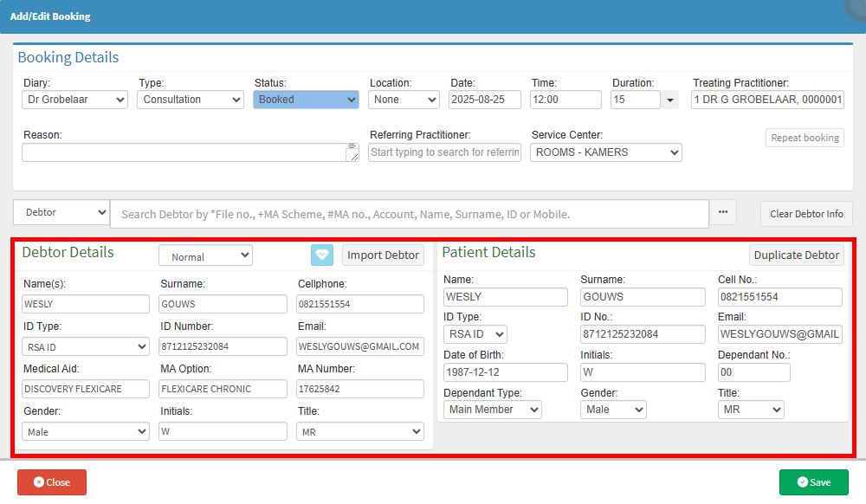The height and width of the screenshot is (504, 866).
Task: Click the heart medical aid icon
Action: point(322,255)
